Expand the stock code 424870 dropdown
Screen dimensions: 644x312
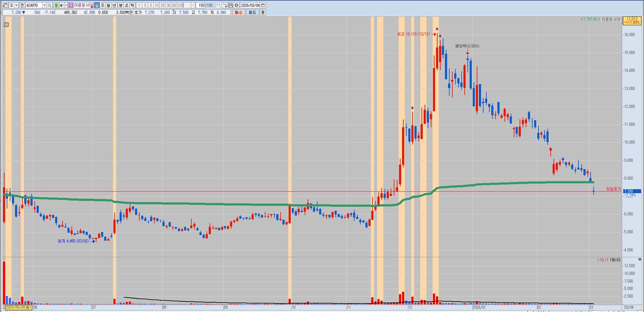coord(44,5)
